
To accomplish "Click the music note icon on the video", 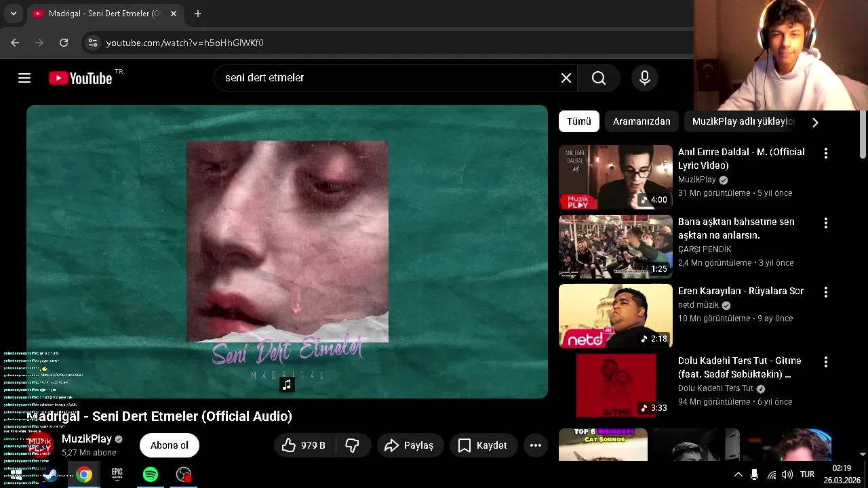I will pyautogui.click(x=287, y=385).
